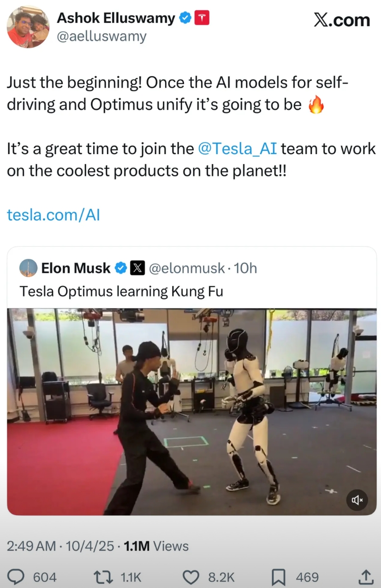Bookmark this post
381x588 pixels.
tap(278, 576)
